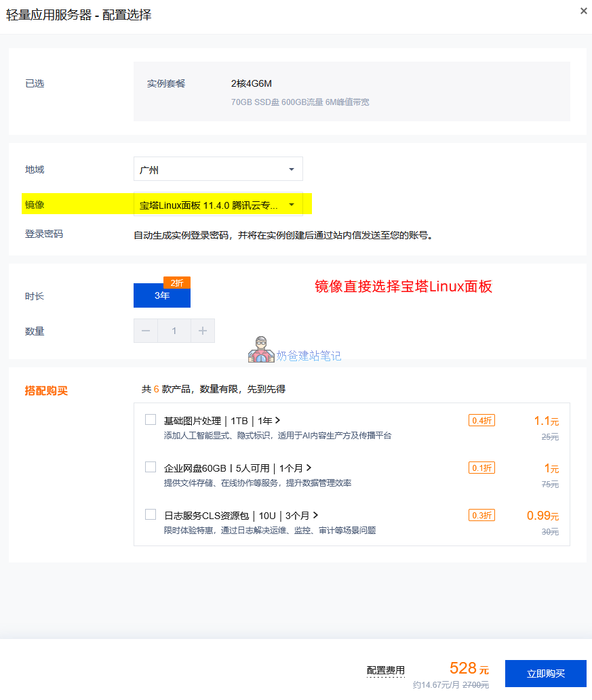Check the 日志服务CLS资源包 checkbox

150,514
